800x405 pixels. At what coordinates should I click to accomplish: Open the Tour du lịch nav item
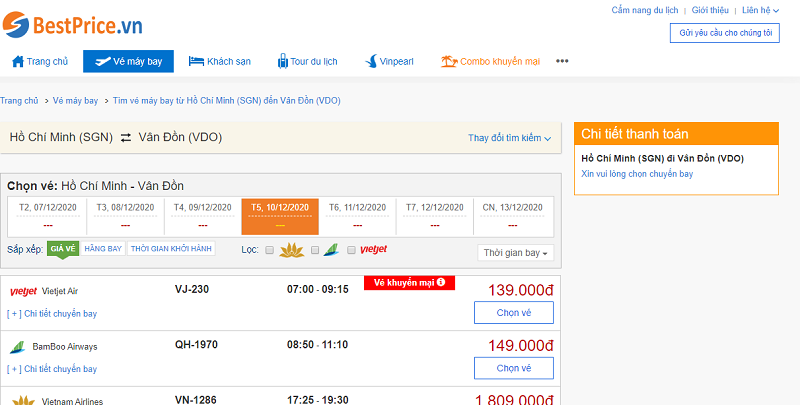tap(307, 62)
